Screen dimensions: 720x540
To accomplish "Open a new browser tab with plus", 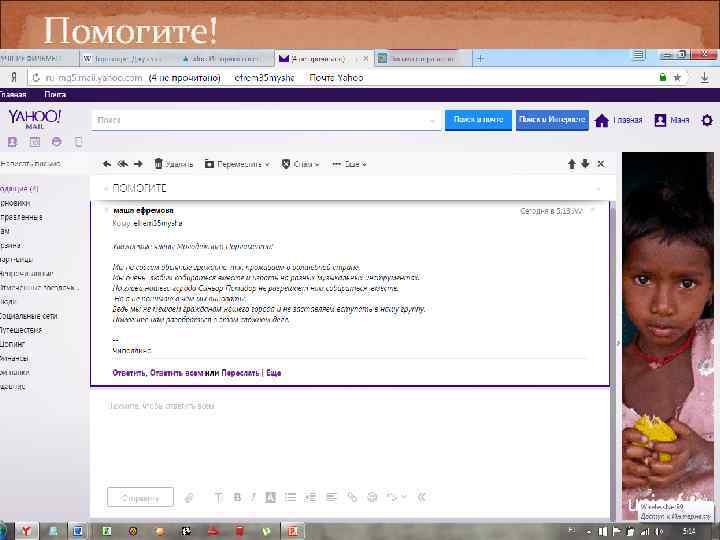I will pyautogui.click(x=480, y=59).
